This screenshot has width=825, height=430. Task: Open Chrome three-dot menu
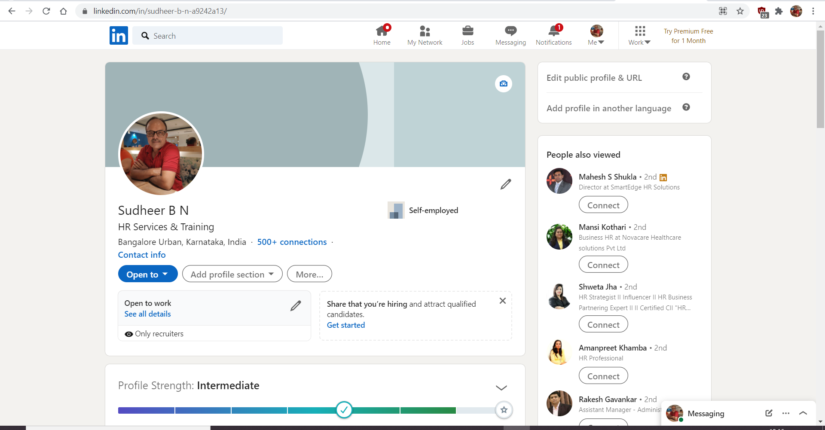pos(813,11)
